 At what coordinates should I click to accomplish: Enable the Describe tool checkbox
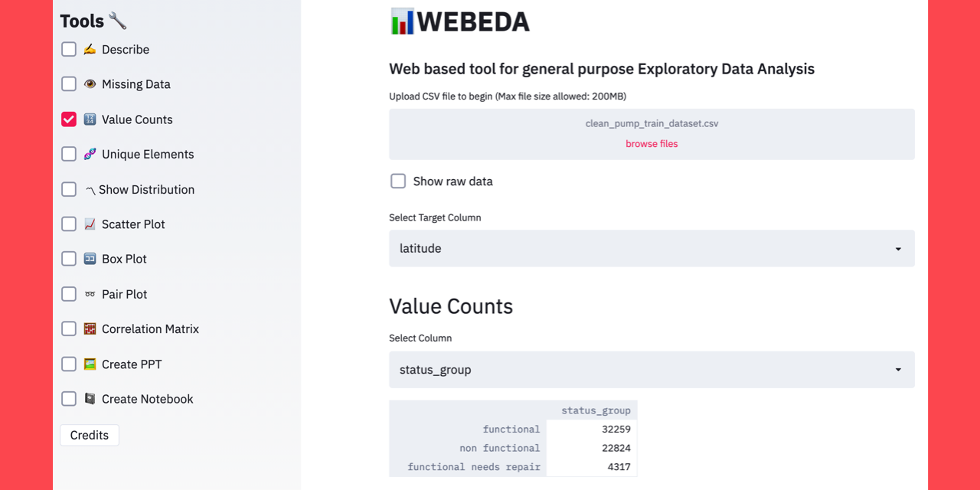click(68, 49)
